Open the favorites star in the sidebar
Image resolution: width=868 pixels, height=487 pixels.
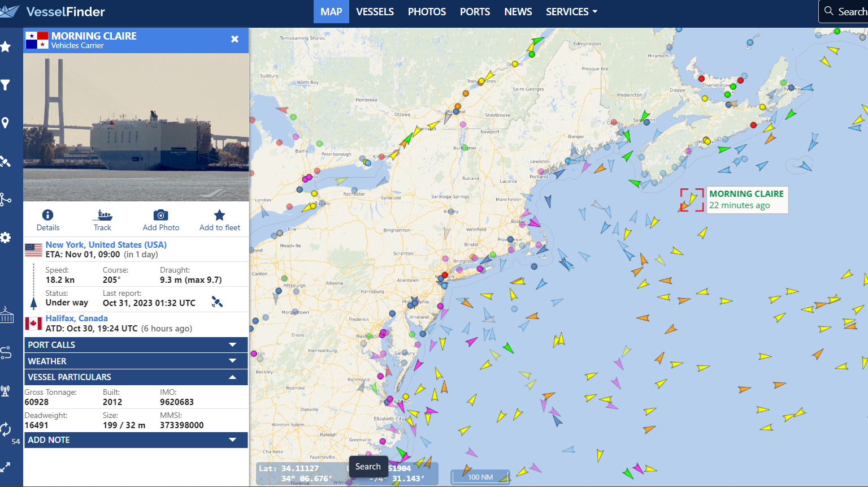tap(6, 46)
